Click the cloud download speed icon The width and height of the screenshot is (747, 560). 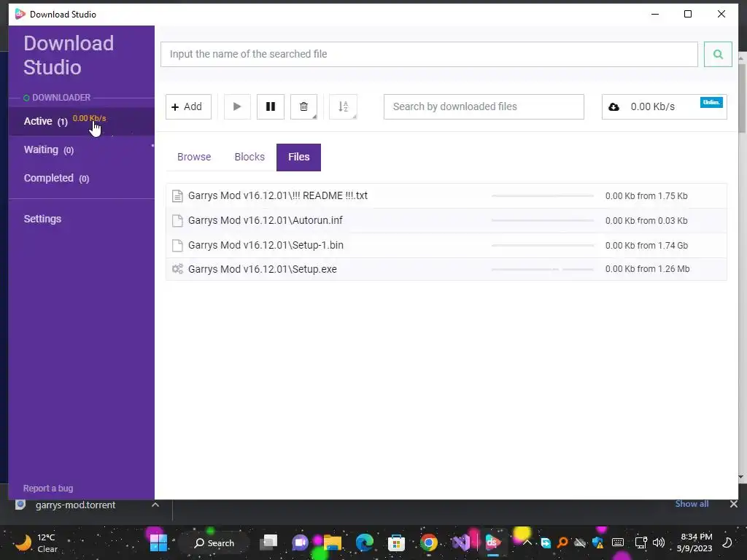[614, 106]
